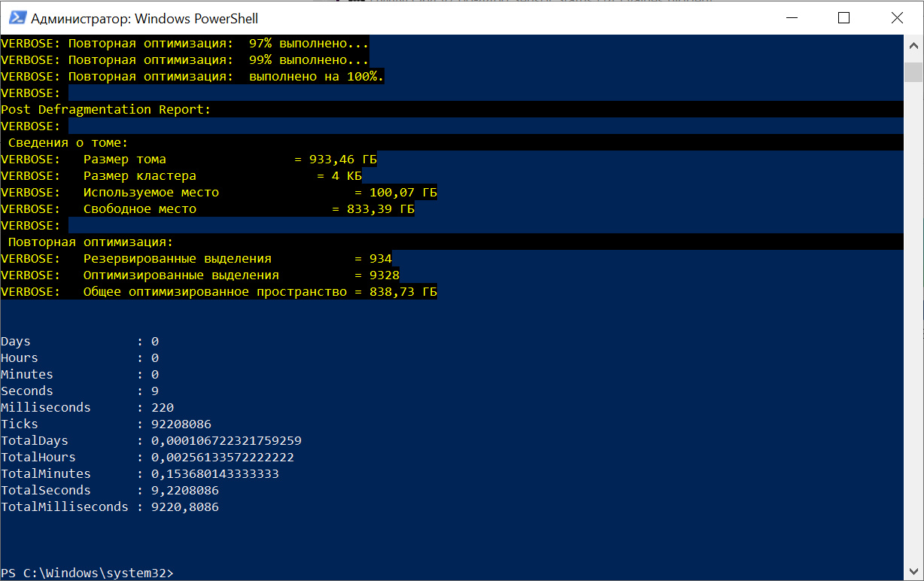Click the '97% выполнено...' line

[185, 44]
